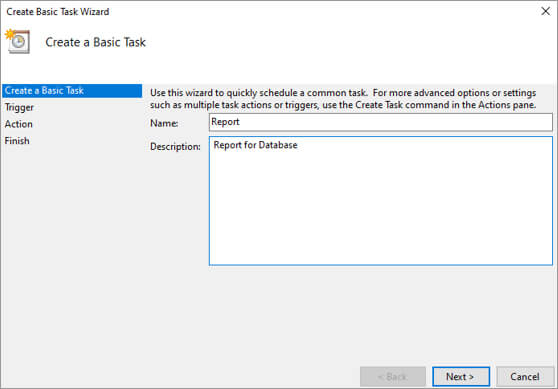Screen dimensions: 558x389
Task: Place cursor on Report for Database text
Action: [255, 145]
